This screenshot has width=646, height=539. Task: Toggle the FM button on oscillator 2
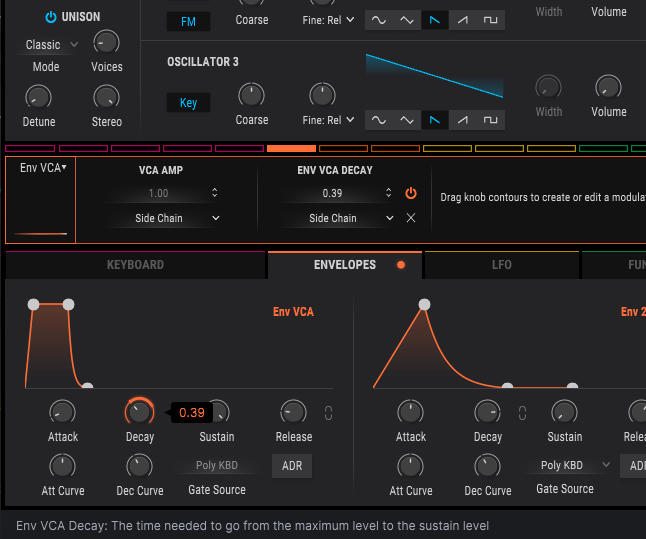(188, 21)
